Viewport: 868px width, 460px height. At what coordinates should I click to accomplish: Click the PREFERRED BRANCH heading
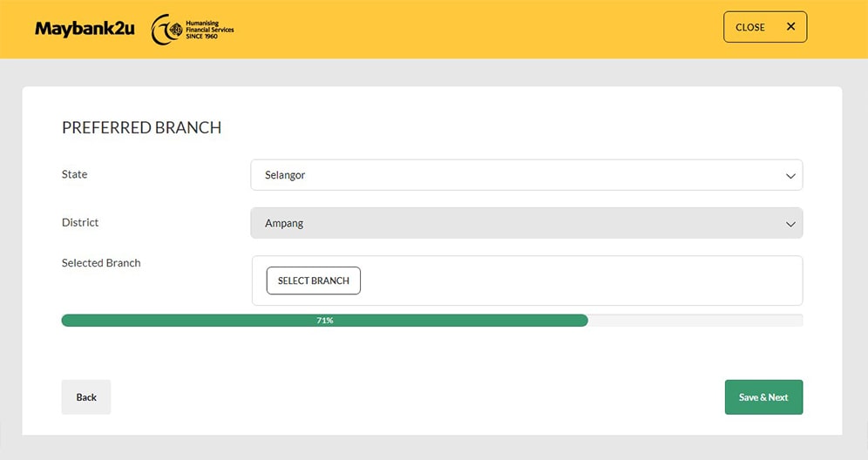pyautogui.click(x=141, y=128)
